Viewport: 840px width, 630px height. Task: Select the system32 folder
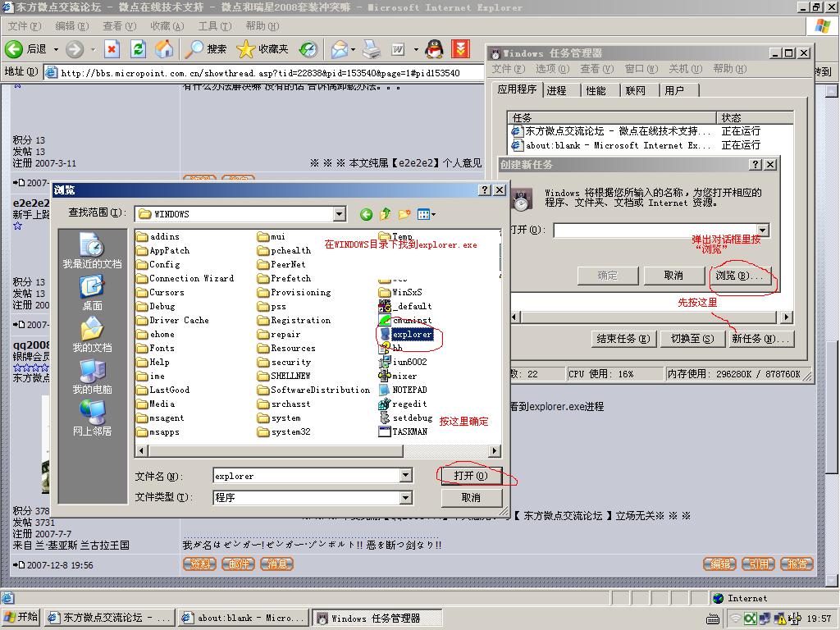284,431
